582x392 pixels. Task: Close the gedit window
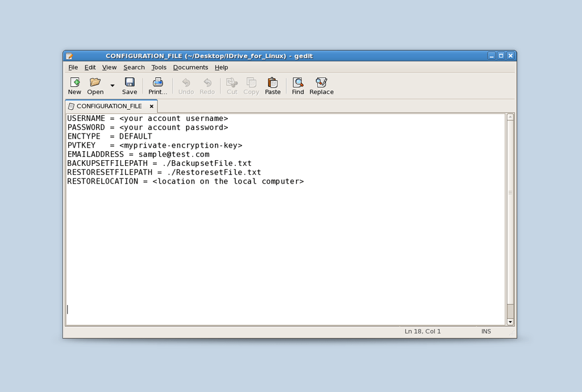(x=511, y=56)
